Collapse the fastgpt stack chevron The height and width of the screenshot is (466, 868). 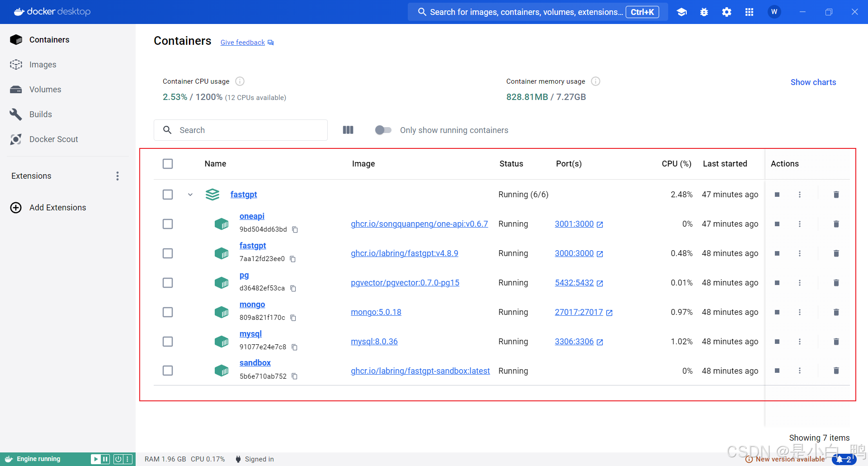coord(190,195)
